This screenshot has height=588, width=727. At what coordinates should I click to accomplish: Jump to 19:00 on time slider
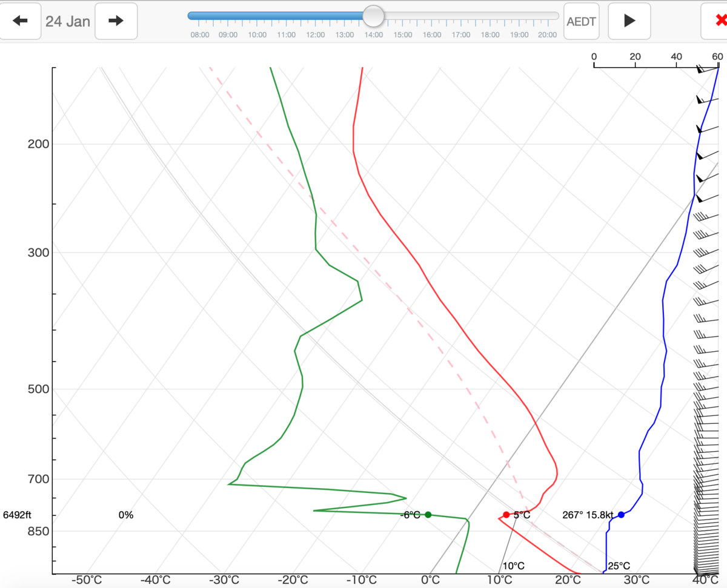coord(519,35)
